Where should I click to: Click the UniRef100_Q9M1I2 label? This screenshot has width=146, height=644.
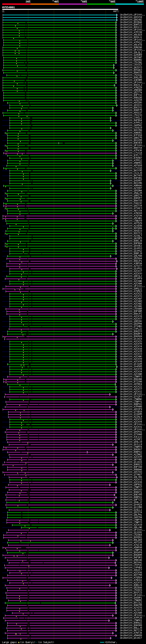click(x=131, y=289)
